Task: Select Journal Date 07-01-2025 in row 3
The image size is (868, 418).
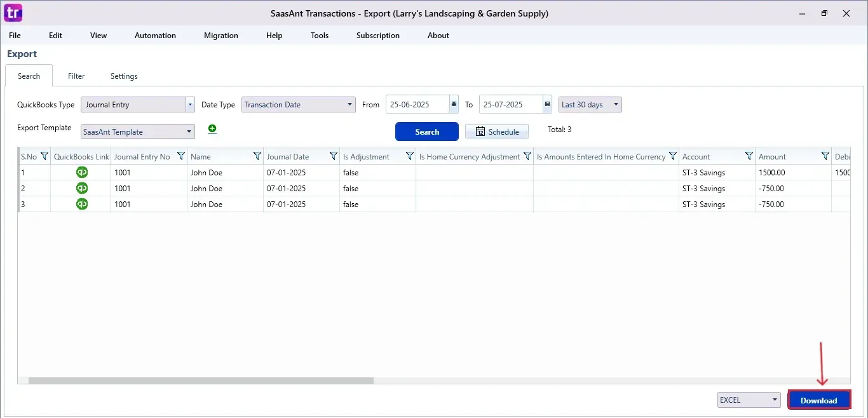Action: (302, 204)
